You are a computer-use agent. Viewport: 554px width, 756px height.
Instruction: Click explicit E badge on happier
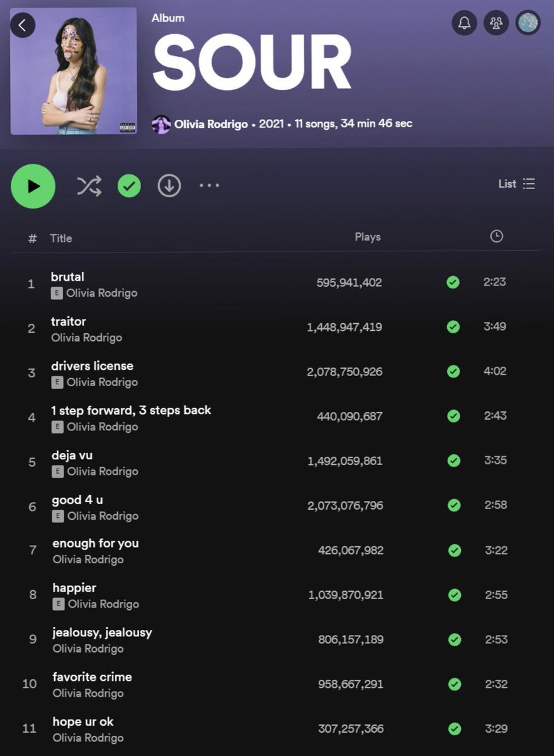coord(59,604)
